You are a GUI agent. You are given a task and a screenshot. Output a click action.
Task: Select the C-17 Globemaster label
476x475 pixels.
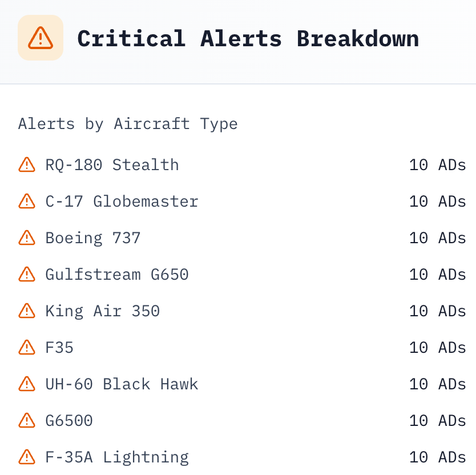[122, 202]
